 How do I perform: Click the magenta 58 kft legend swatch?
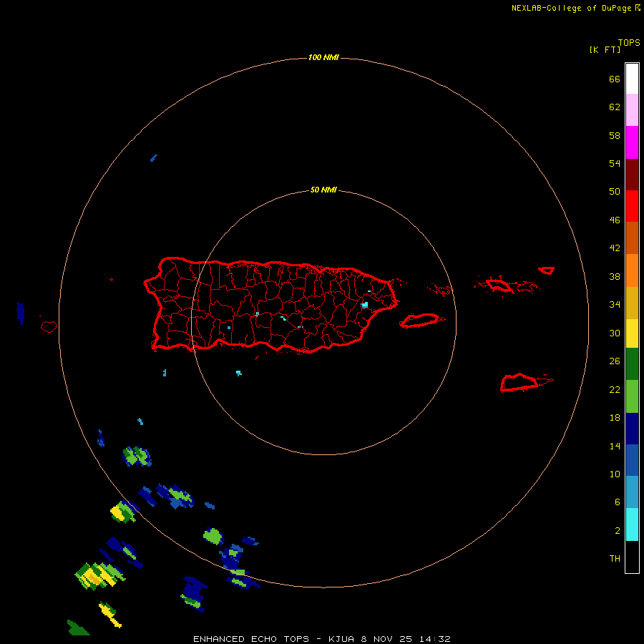coord(632,142)
